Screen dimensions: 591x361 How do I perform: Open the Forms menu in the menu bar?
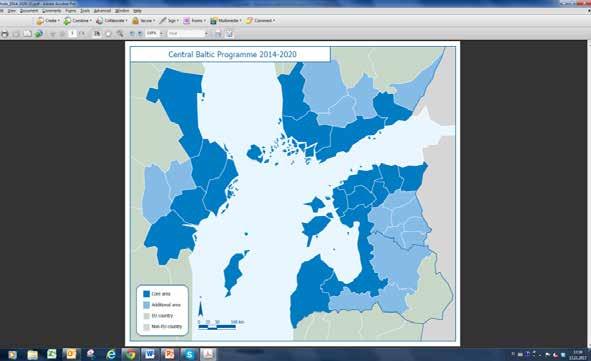(x=70, y=11)
